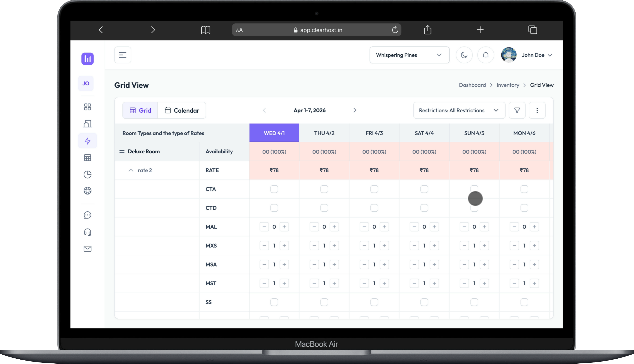Click the Deluxe Room drag handle icon
634x364 pixels.
point(122,151)
